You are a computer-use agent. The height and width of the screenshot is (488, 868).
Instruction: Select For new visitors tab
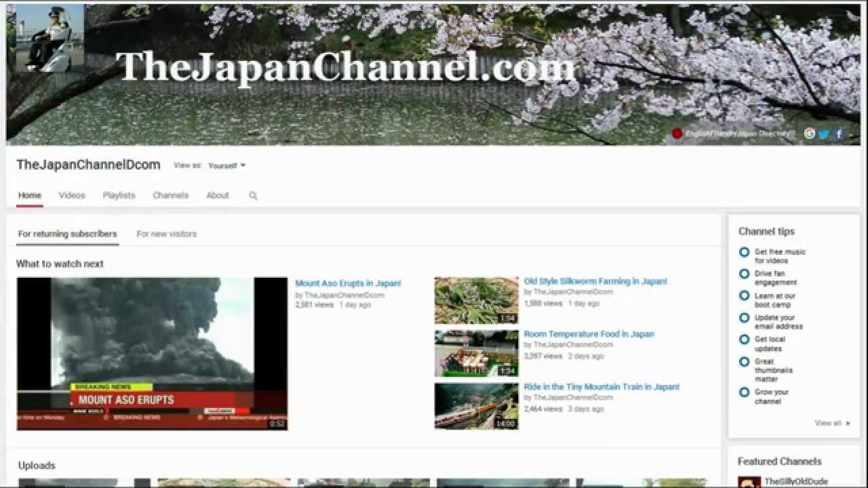[167, 234]
